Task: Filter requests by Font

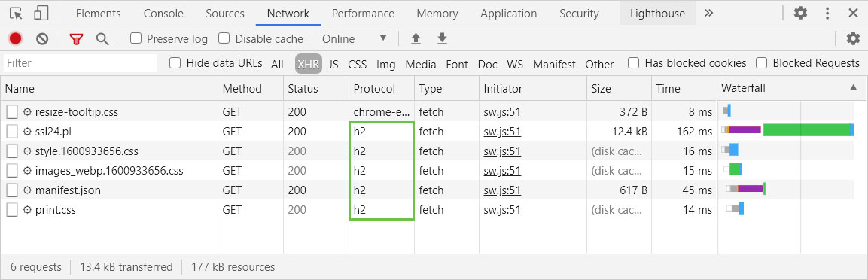Action: coord(457,64)
